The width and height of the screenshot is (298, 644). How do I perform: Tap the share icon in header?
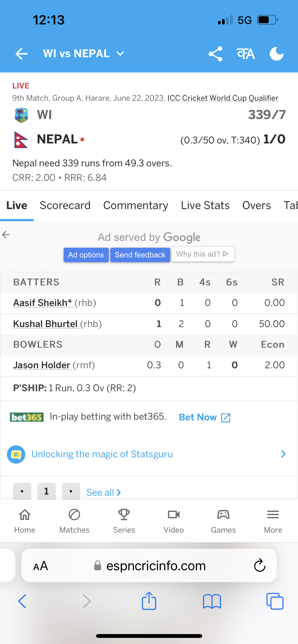click(x=215, y=54)
